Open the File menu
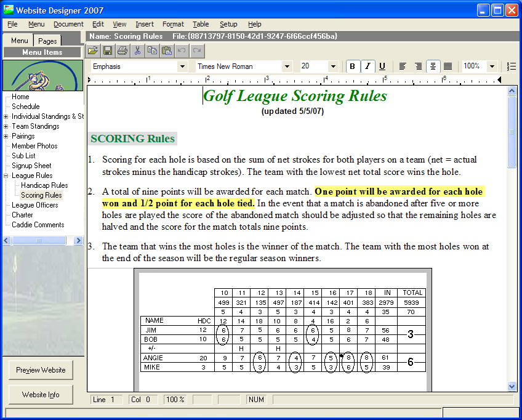 (x=12, y=24)
